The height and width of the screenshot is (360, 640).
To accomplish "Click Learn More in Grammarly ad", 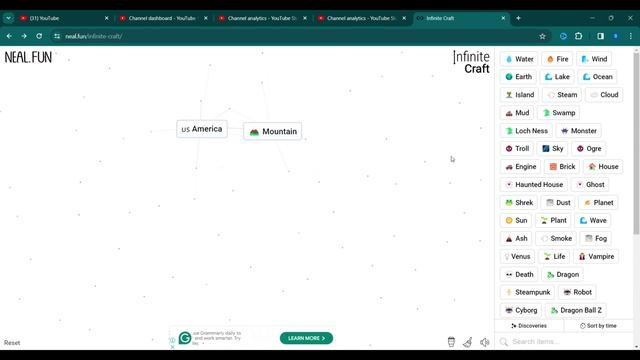I will pyautogui.click(x=306, y=338).
